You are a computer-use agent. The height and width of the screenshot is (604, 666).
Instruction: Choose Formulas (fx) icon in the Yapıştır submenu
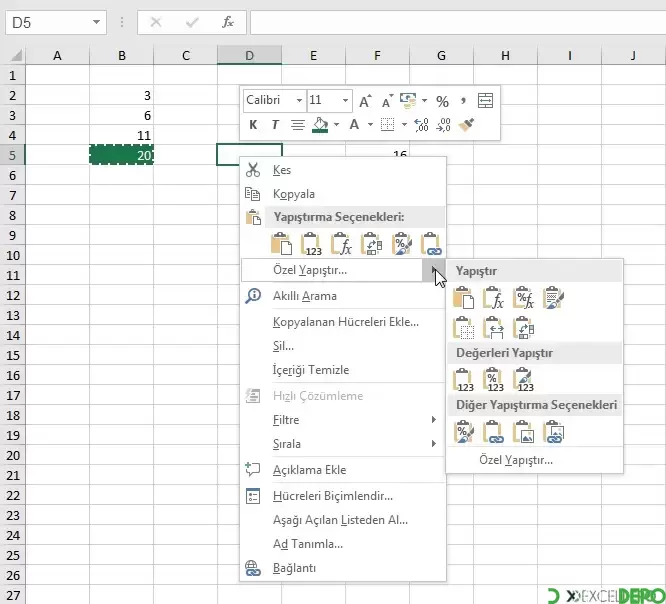(494, 297)
